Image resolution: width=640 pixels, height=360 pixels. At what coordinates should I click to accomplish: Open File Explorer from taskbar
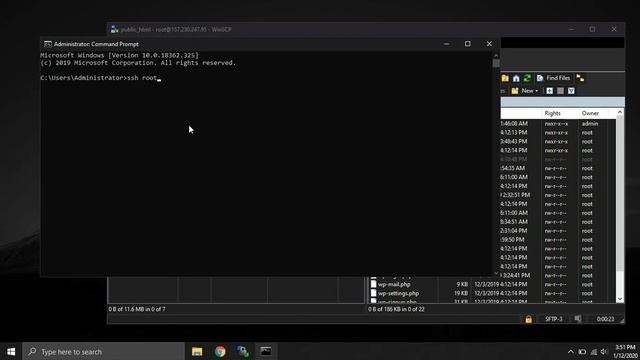(197, 351)
